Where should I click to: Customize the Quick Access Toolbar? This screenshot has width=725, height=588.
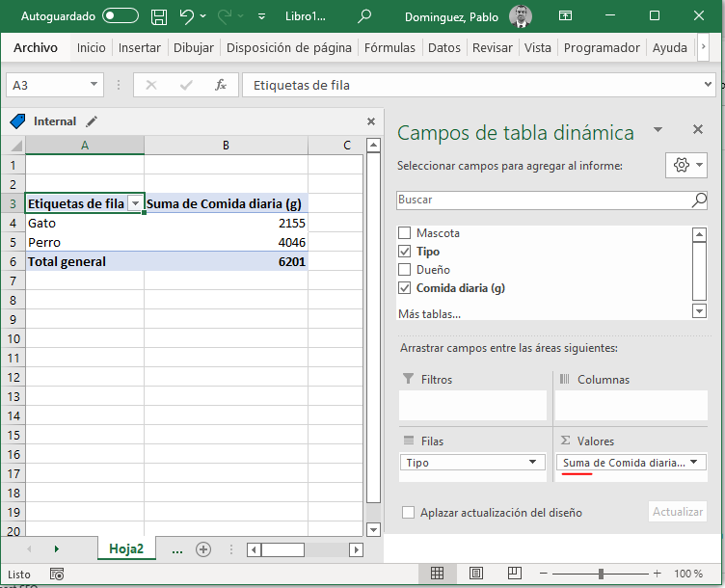click(x=261, y=16)
